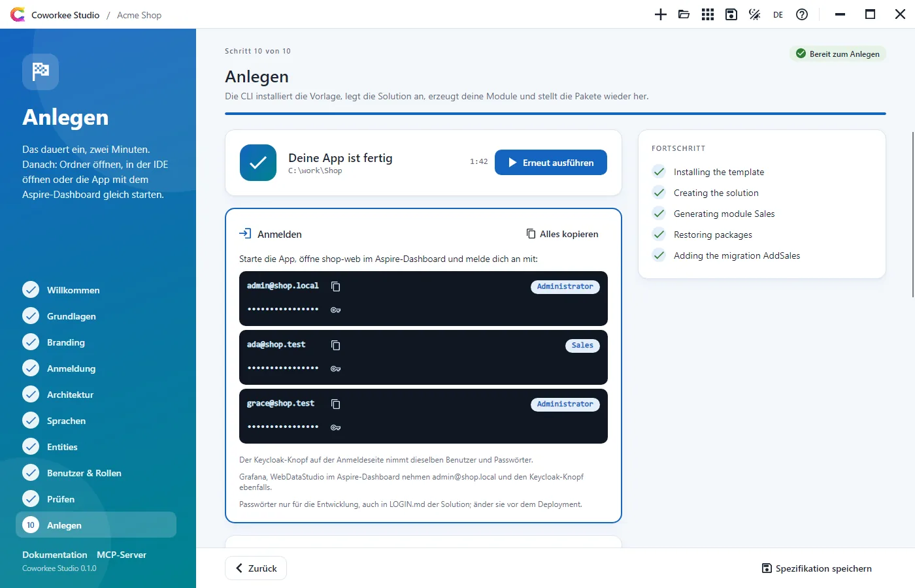Click Alles kopieren button
The height and width of the screenshot is (588, 915).
[563, 234]
